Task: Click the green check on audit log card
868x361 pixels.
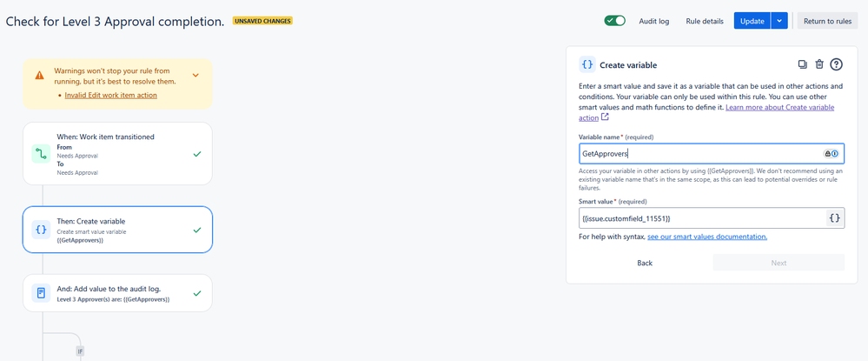Action: 197,293
